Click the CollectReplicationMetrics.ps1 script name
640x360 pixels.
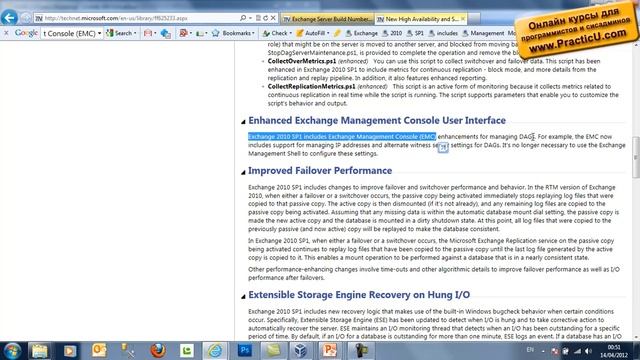(x=311, y=87)
